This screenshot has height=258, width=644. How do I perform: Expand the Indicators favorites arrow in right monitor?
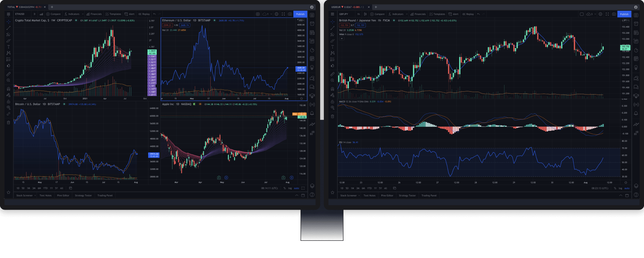[x=407, y=14]
